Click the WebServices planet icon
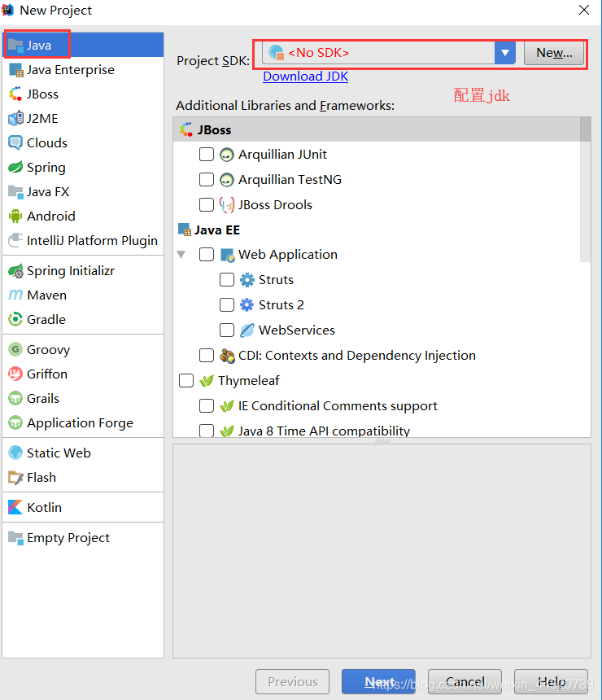Viewport: 602px width, 700px height. (246, 330)
